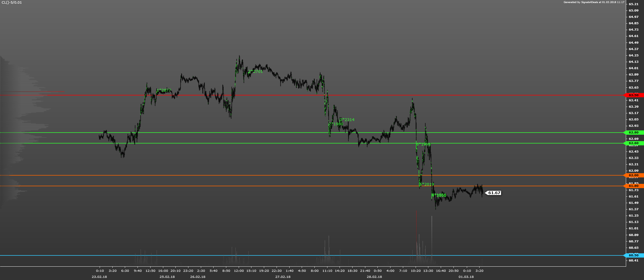This screenshot has width=644, height=280.
Task: Click the 27.02.18 date label
Action: tap(283, 277)
